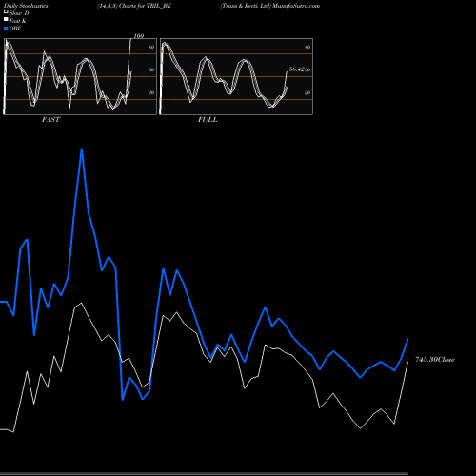This screenshot has width=476, height=476.
Task: Click the 'Slow D' legend label
Action: (x=19, y=13)
